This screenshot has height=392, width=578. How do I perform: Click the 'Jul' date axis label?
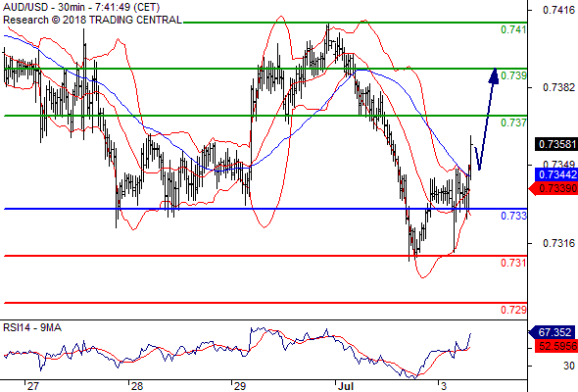346,386
